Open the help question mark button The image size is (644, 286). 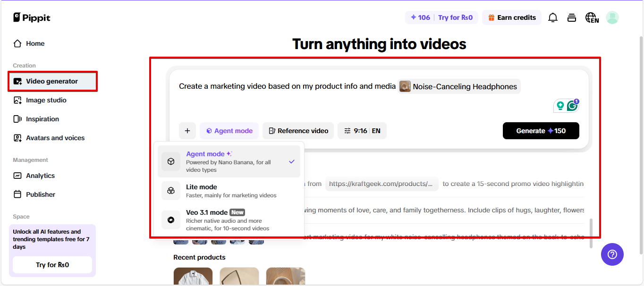point(612,254)
